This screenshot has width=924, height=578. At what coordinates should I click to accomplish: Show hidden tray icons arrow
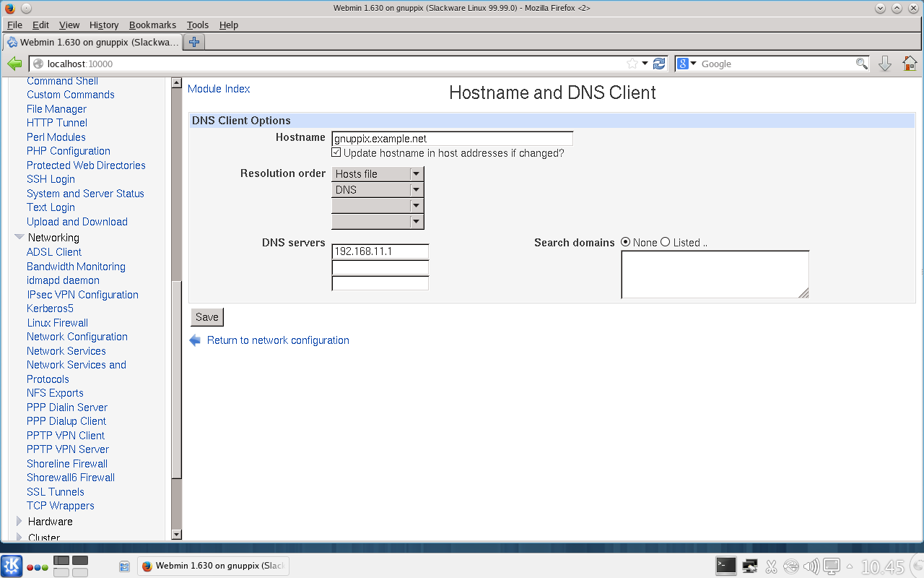(x=850, y=566)
